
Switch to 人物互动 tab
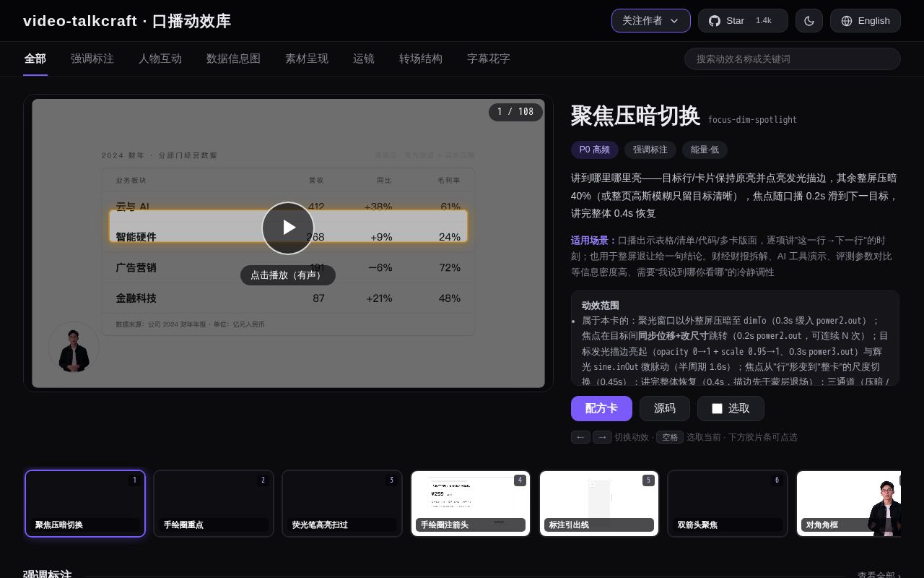(x=160, y=59)
